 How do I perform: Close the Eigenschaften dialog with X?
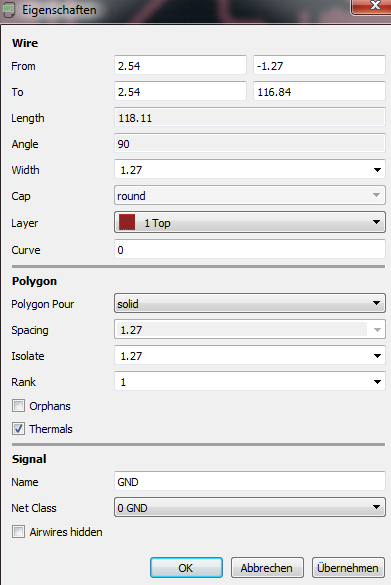click(x=372, y=6)
